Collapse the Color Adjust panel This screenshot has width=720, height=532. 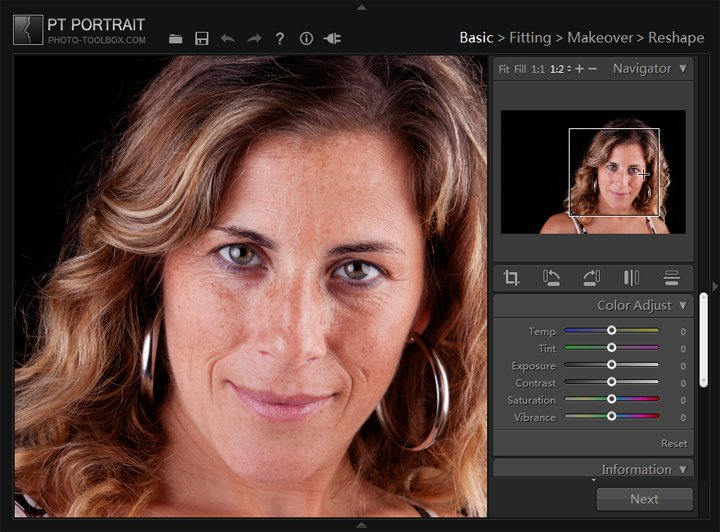point(683,305)
